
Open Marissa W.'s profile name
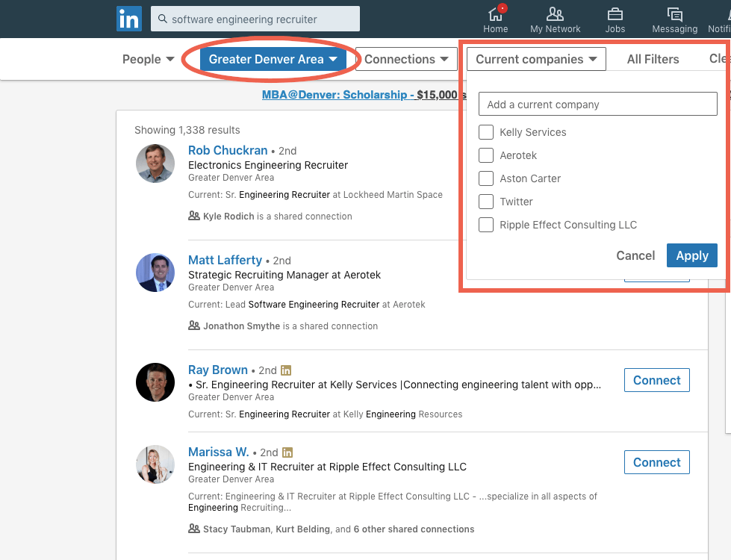click(218, 452)
